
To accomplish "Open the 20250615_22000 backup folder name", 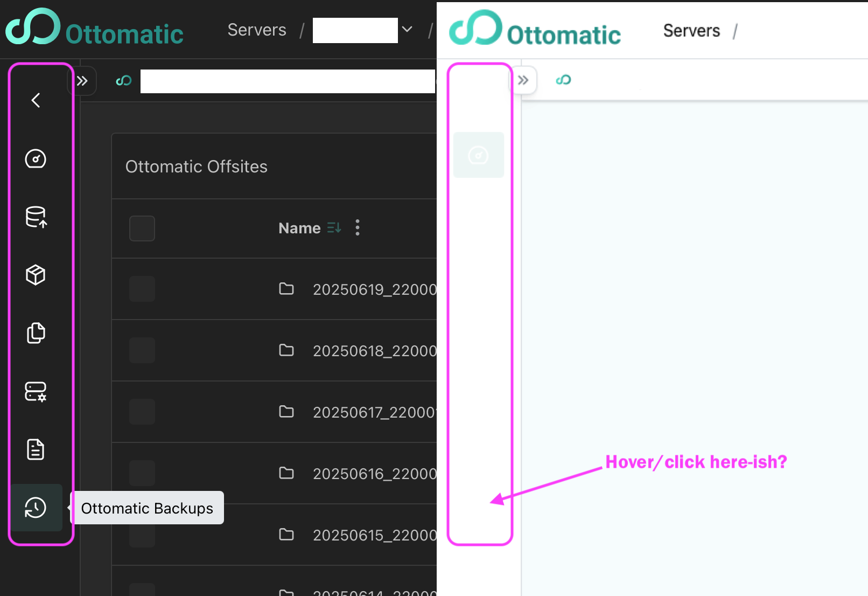I will point(375,535).
